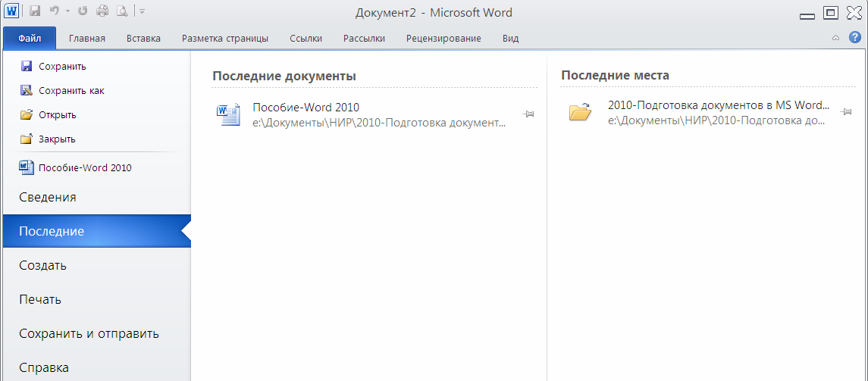
Task: Click the Сохранить как floppy-pencil icon
Action: click(26, 90)
